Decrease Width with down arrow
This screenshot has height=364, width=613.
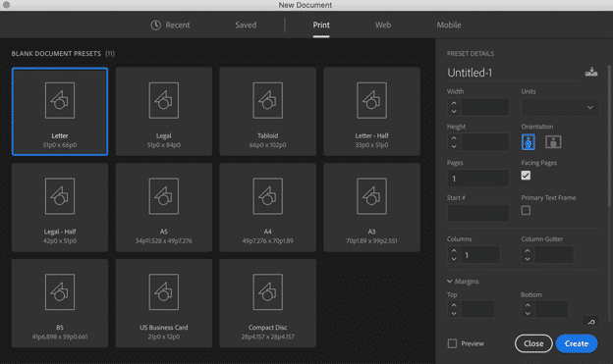pyautogui.click(x=454, y=112)
